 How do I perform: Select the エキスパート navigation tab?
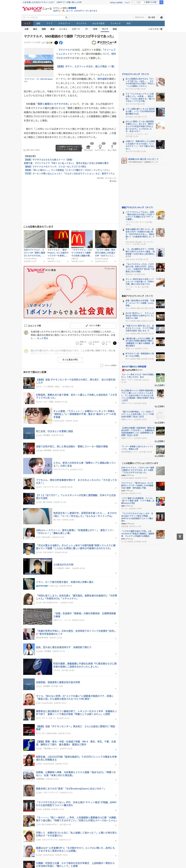pyautogui.click(x=64, y=24)
